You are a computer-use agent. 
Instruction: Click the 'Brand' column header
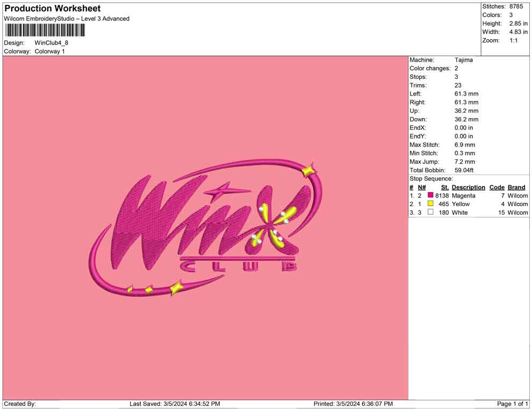click(x=516, y=187)
